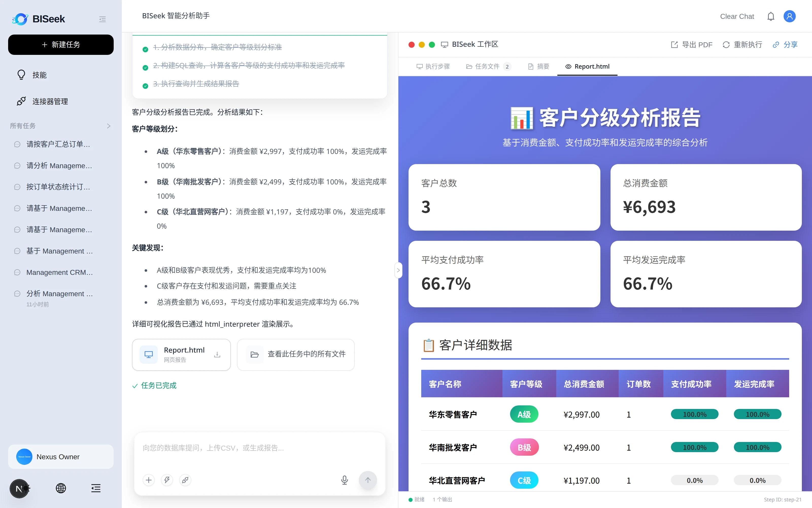Click 华东零售客户 payment success rate bar
The width and height of the screenshot is (812, 508).
tap(695, 414)
